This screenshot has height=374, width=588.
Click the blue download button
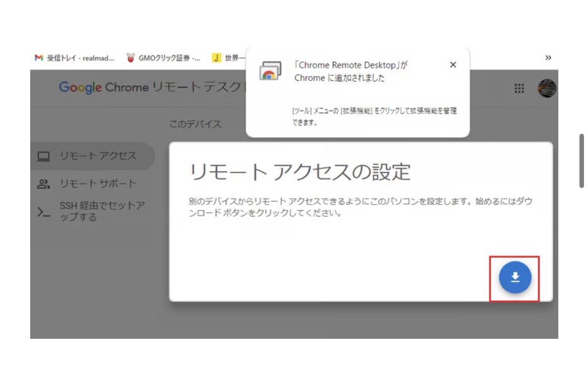click(x=515, y=277)
